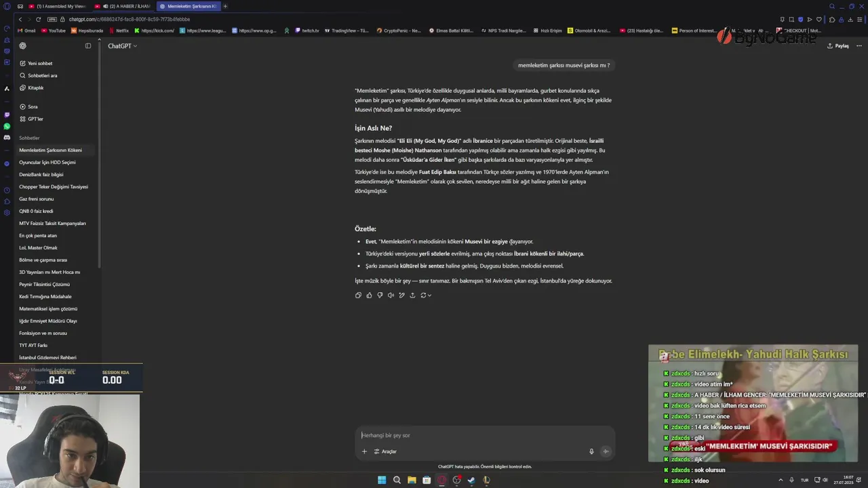Open conversation options three-dot menu
Image resolution: width=868 pixels, height=488 pixels.
(858, 46)
